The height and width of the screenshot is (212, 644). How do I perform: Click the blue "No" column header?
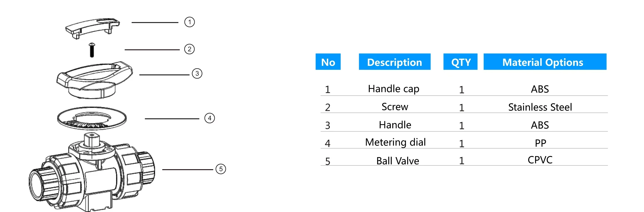click(x=328, y=62)
